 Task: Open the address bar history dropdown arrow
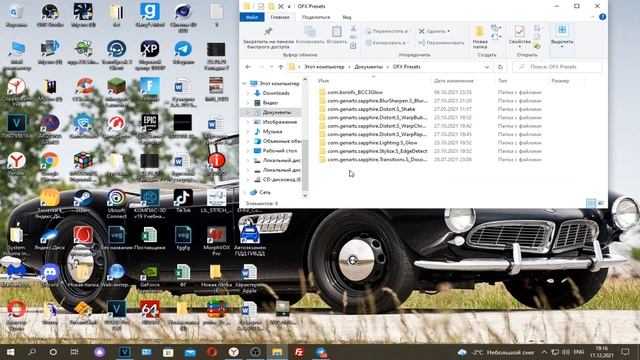tap(487, 67)
